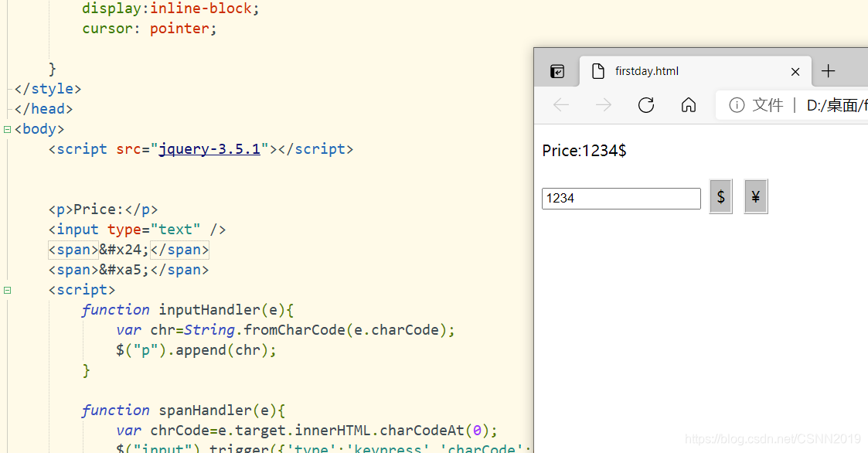Open the jquery-3.5.1 link in the code
This screenshot has width=868, height=453.
209,149
